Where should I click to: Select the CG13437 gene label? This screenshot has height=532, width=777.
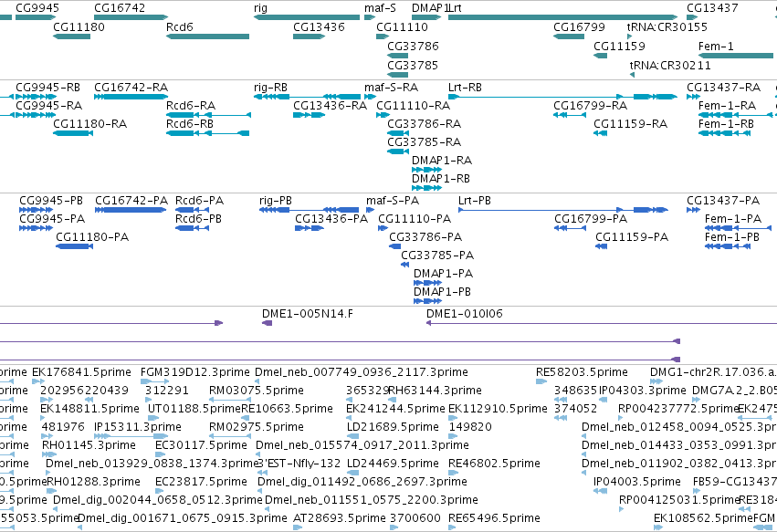pyautogui.click(x=712, y=8)
